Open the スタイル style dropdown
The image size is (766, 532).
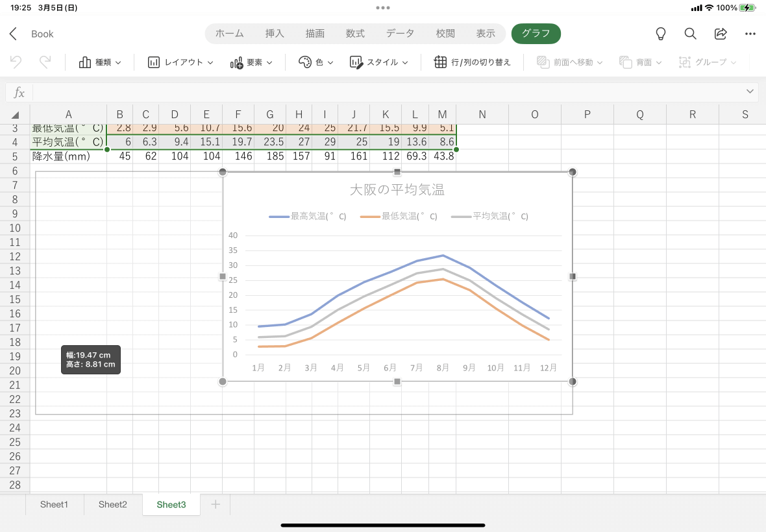(x=378, y=62)
